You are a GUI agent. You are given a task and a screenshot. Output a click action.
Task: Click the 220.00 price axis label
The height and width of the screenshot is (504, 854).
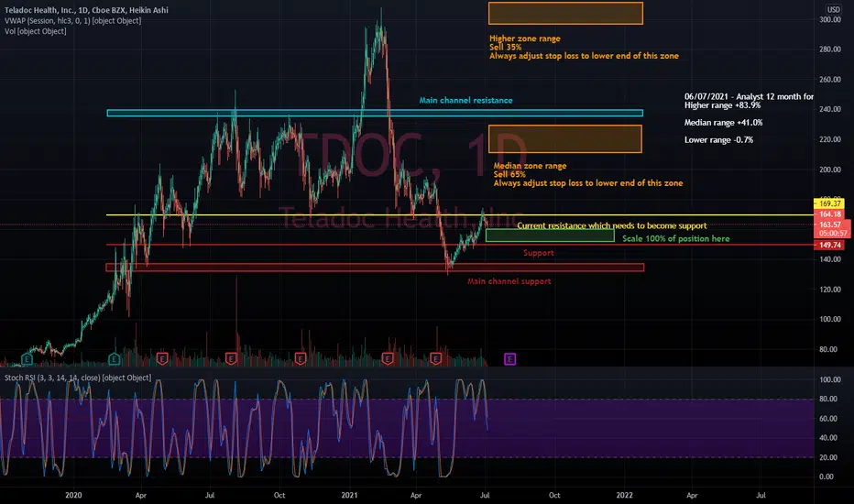click(830, 139)
